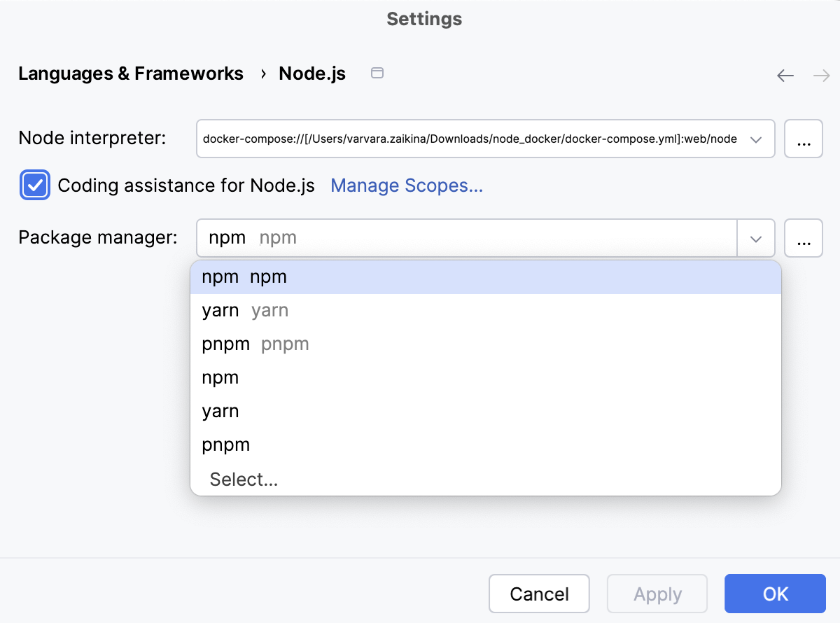Click inside the Node interpreter path field
The width and height of the screenshot is (840, 623).
469,139
